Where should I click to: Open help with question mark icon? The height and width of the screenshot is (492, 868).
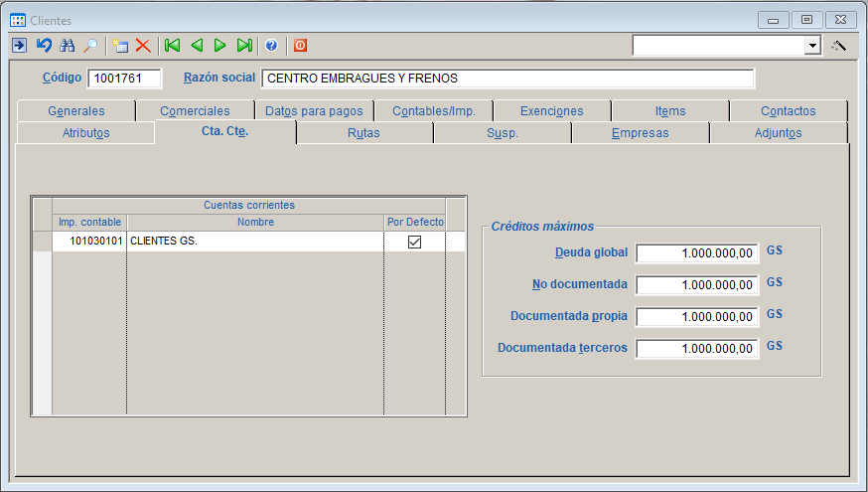coord(271,46)
